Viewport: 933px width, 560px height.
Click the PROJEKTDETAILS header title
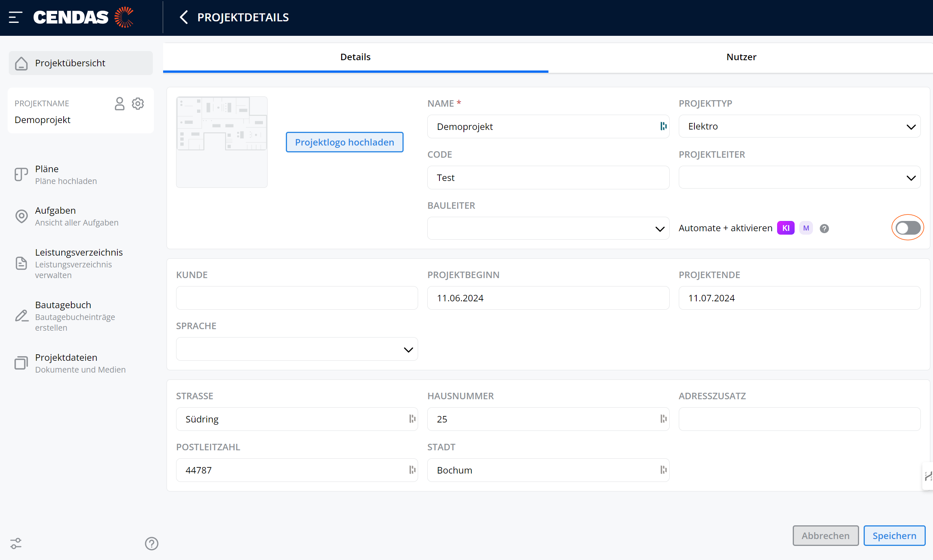point(243,18)
